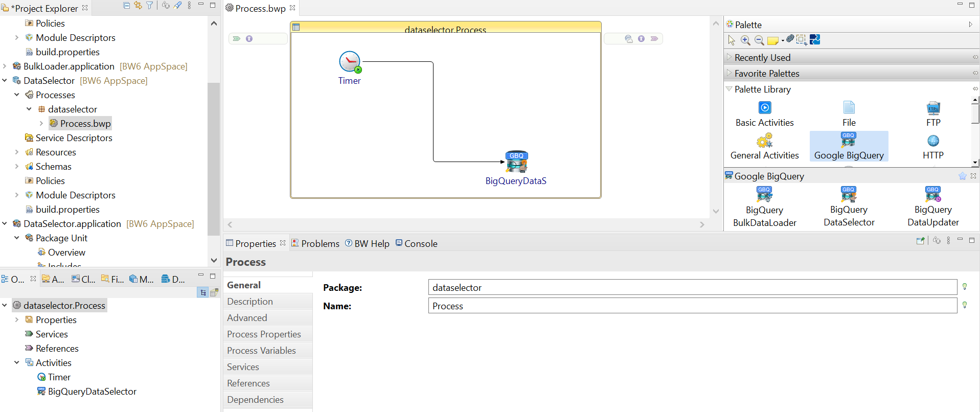This screenshot has width=980, height=412.
Task: Pick the BigQuery DataSelector palette activity
Action: click(x=849, y=208)
